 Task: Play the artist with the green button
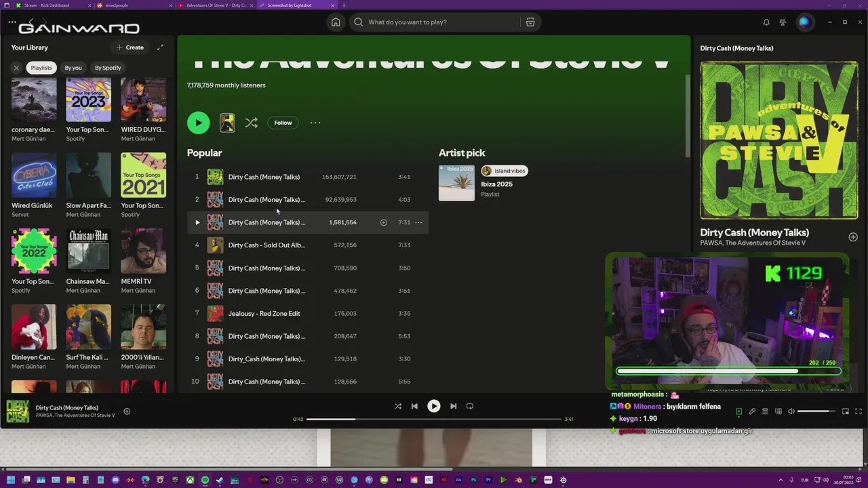(199, 123)
